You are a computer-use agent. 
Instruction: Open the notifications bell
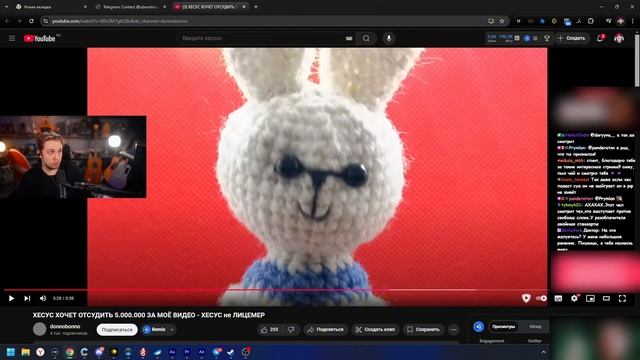(x=600, y=38)
